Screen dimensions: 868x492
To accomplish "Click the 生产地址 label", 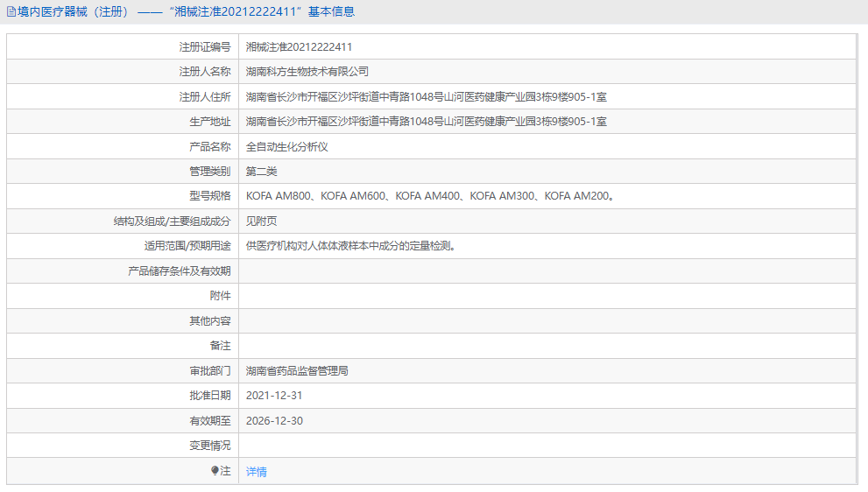I will [x=210, y=121].
